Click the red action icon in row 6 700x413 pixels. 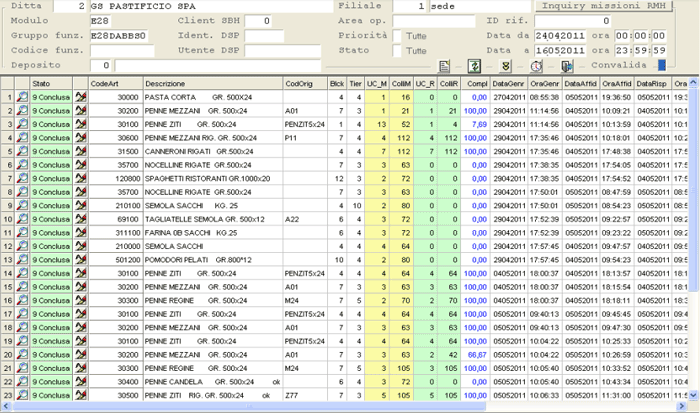[81, 165]
